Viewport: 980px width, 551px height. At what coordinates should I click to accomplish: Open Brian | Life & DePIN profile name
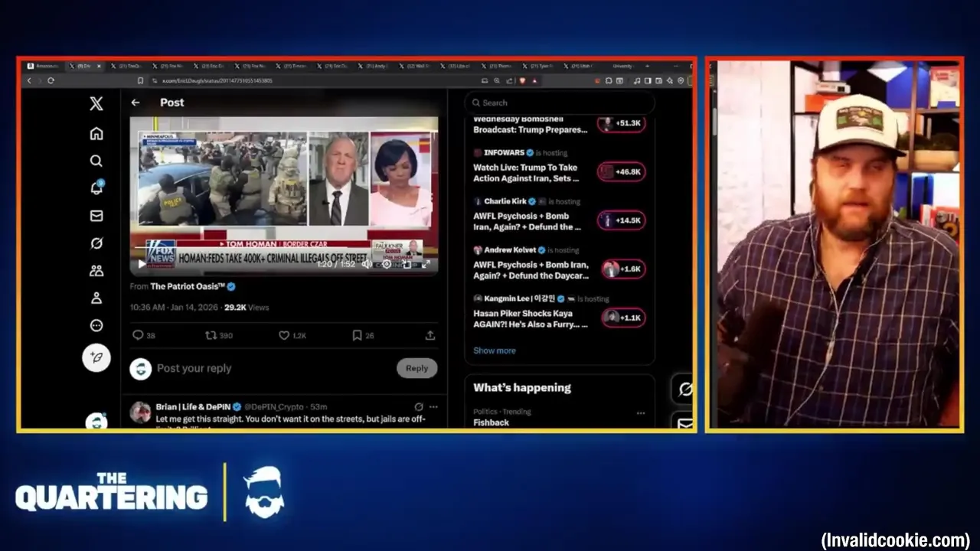pyautogui.click(x=193, y=407)
